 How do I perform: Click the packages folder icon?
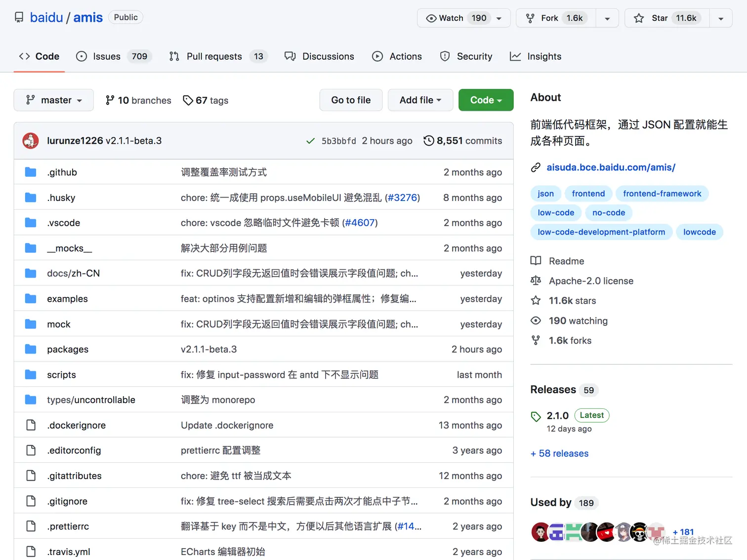pos(31,349)
